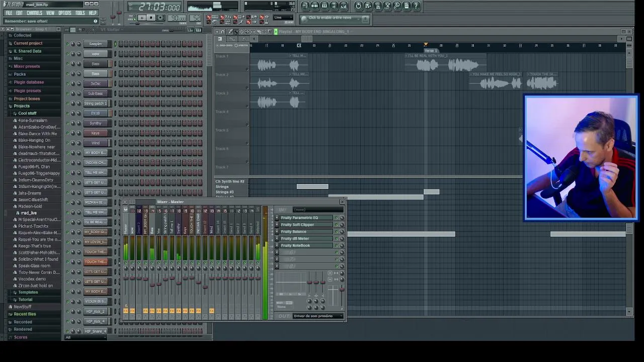
Task: Open Mixer window options menu arrow
Action: click(x=125, y=202)
